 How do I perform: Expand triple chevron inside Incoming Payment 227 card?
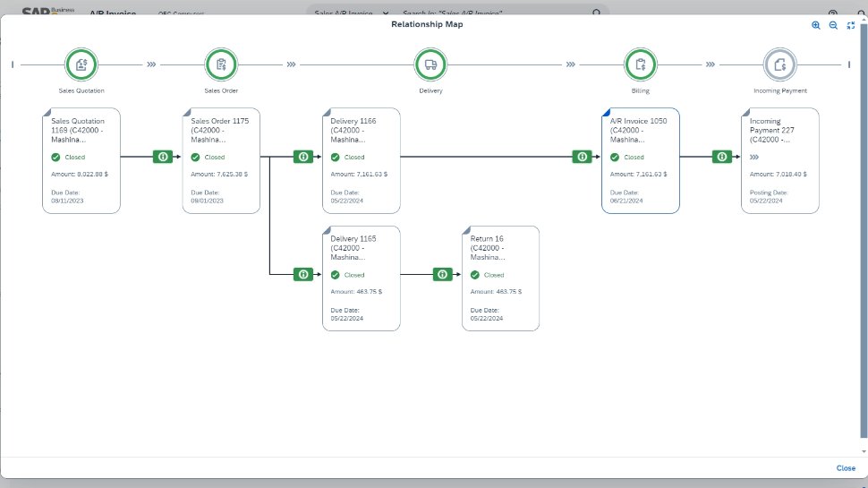[x=754, y=157]
